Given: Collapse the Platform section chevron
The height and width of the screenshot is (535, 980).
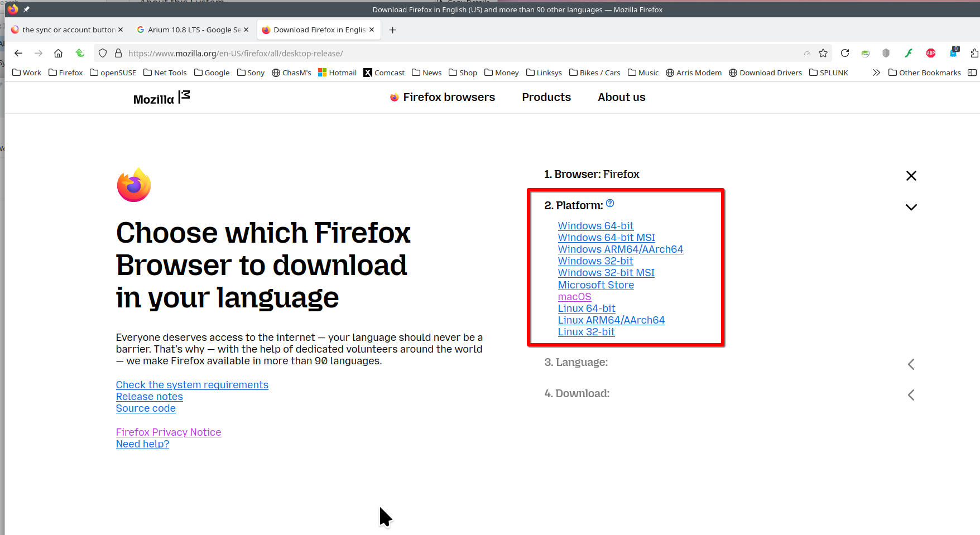Looking at the screenshot, I should click(911, 207).
